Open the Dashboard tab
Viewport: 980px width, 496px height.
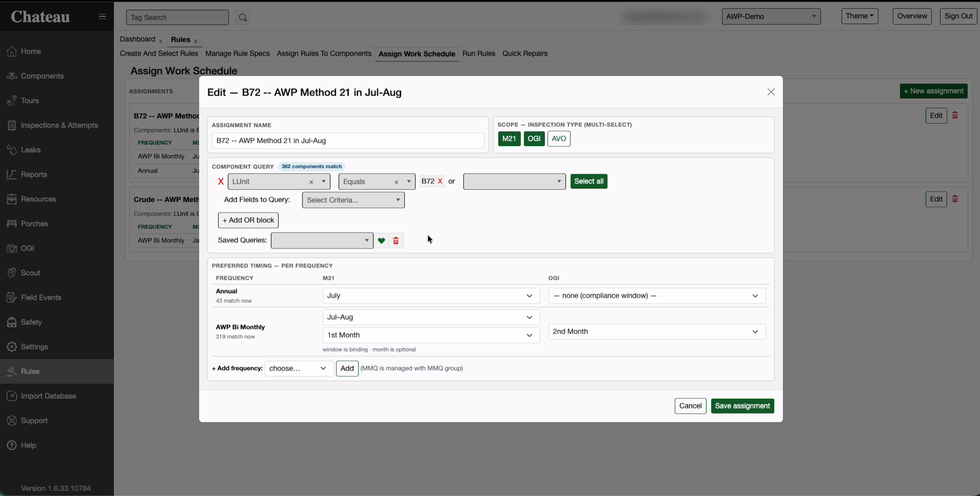(138, 39)
